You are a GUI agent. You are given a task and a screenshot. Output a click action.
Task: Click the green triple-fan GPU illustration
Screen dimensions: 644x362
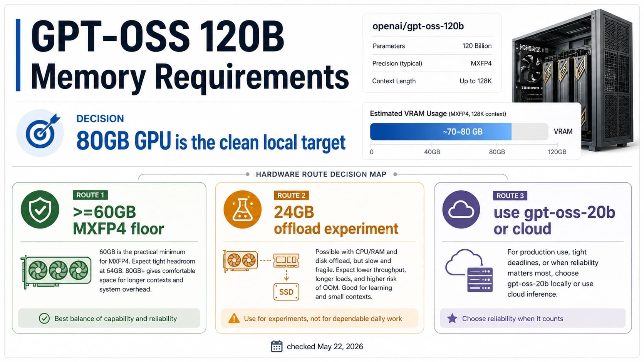click(x=56, y=272)
